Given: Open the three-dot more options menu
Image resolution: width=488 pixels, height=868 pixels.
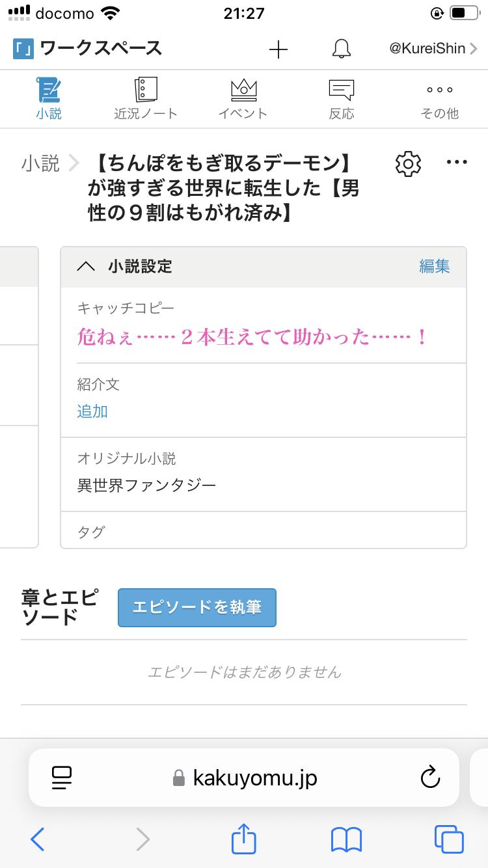Looking at the screenshot, I should click(457, 163).
